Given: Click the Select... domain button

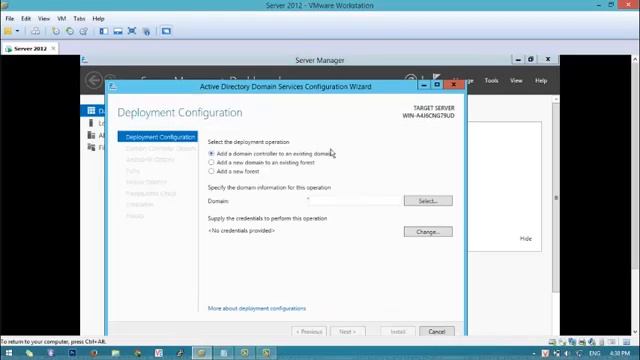Looking at the screenshot, I should coord(428,201).
